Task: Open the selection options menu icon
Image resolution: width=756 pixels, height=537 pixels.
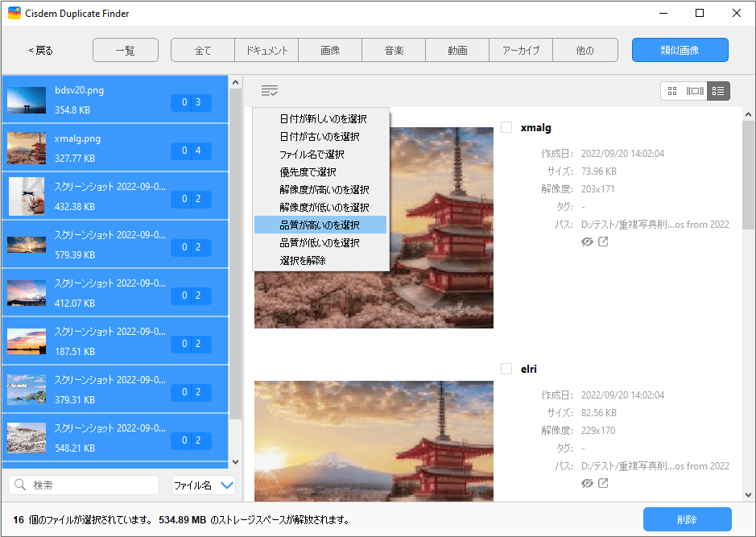Action: (x=269, y=90)
